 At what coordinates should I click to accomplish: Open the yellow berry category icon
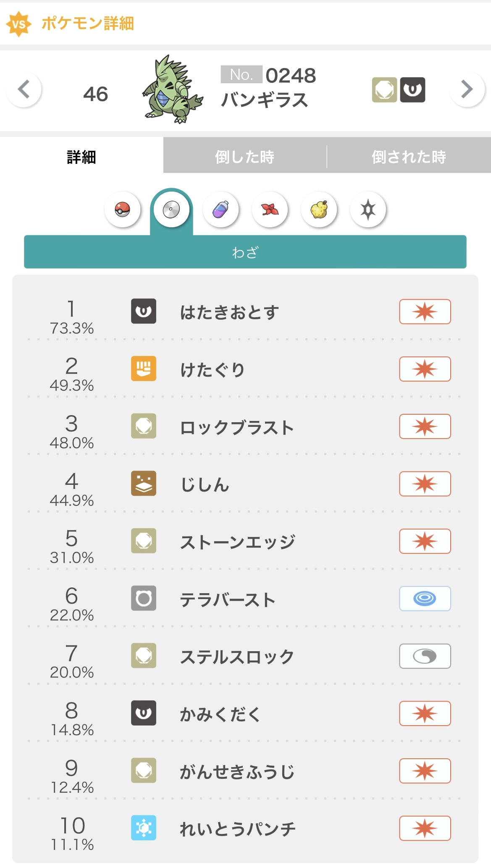319,209
